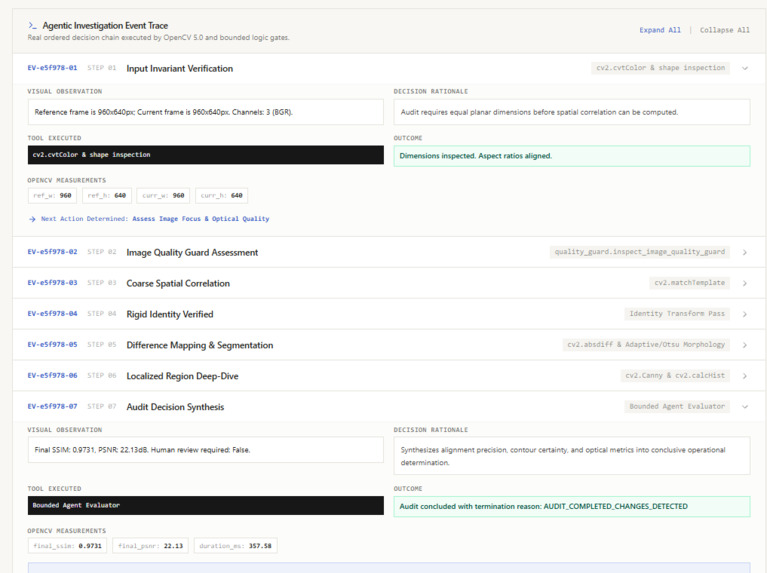
Task: Click black cv2.cvtColor tool executed bar
Action: [x=205, y=155]
